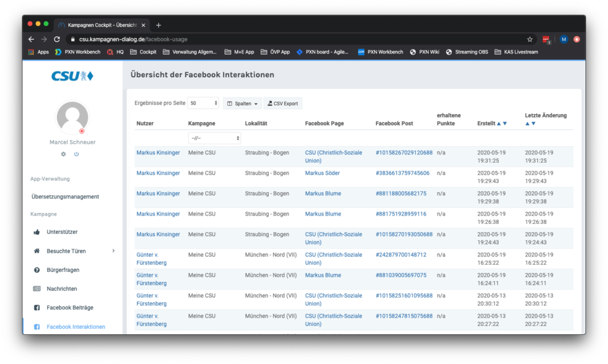
Task: Click the browser forward arrow
Action: click(44, 39)
